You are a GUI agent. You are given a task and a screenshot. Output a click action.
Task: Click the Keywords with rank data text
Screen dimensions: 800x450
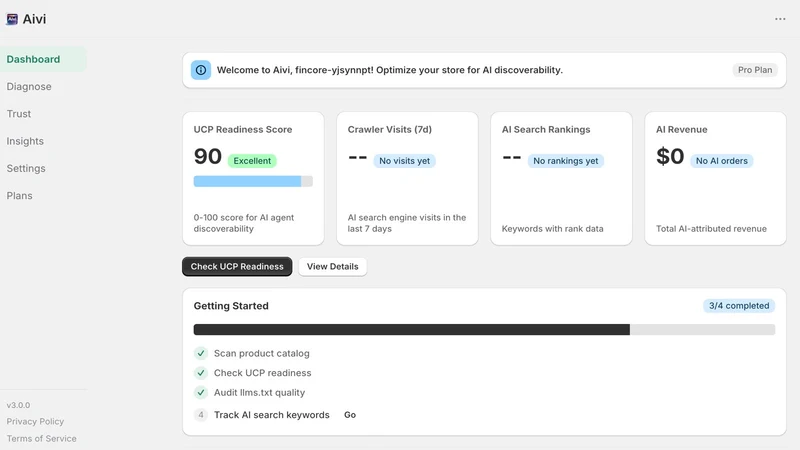[553, 229]
